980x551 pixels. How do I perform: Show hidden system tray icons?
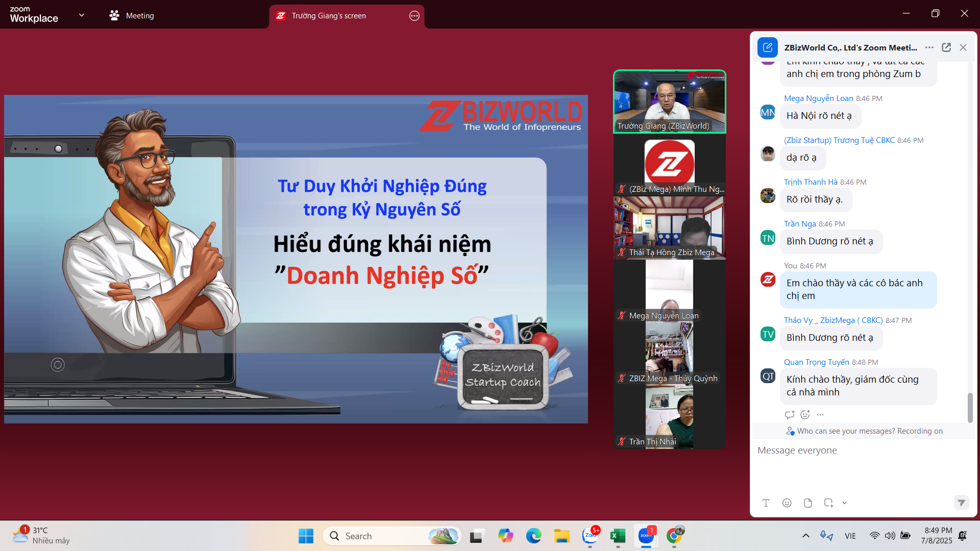point(806,536)
